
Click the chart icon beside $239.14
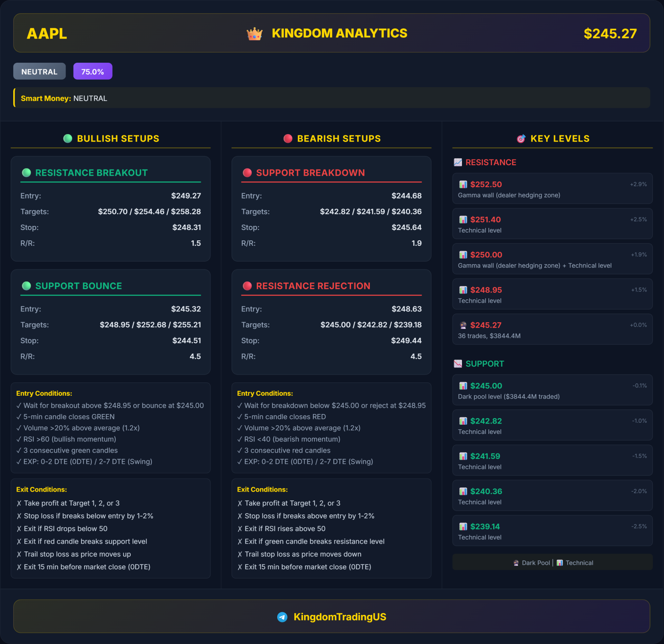[463, 526]
